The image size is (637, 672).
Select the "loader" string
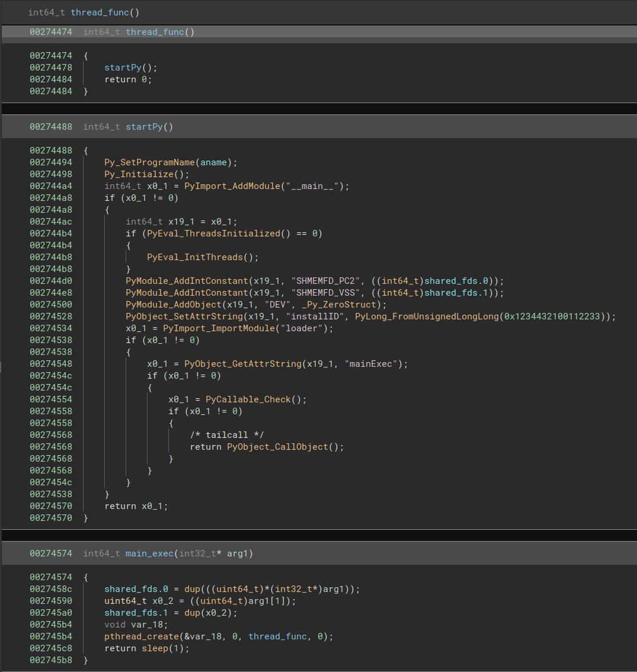click(302, 328)
